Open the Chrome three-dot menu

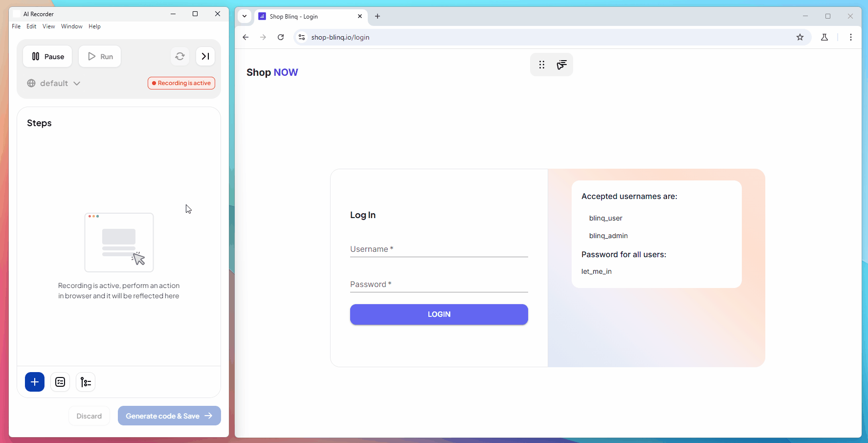pos(851,37)
